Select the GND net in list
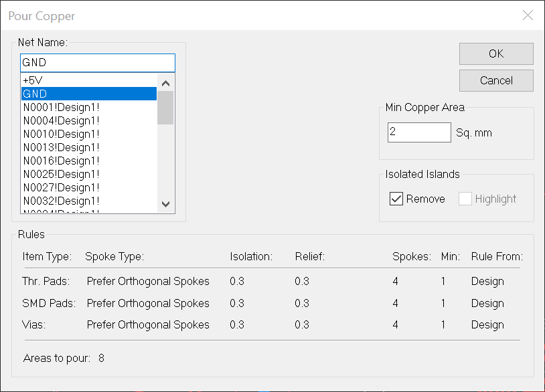The height and width of the screenshot is (392, 545). tap(88, 94)
